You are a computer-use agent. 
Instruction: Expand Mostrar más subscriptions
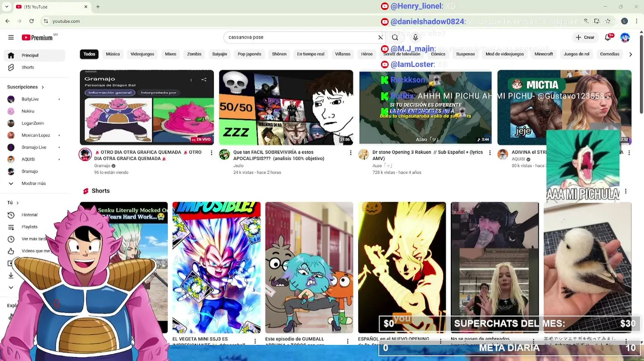coord(34,183)
